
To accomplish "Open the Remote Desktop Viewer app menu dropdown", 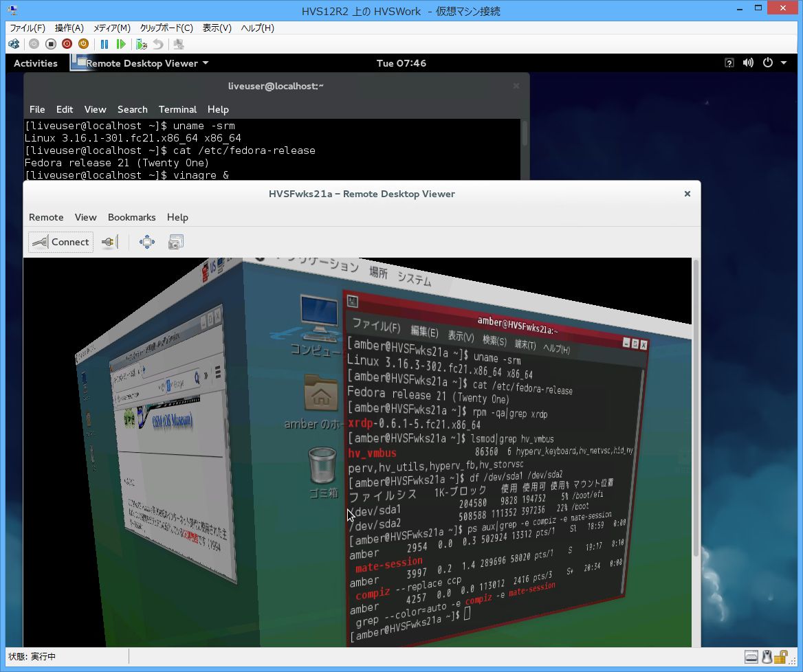I will (x=140, y=63).
